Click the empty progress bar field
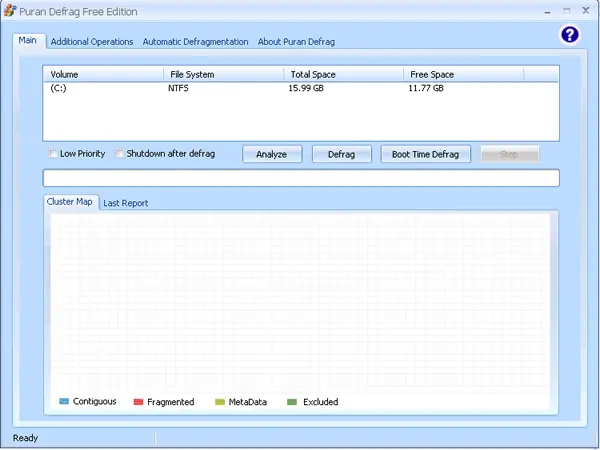Viewport: 600px width, 450px height. (301, 178)
